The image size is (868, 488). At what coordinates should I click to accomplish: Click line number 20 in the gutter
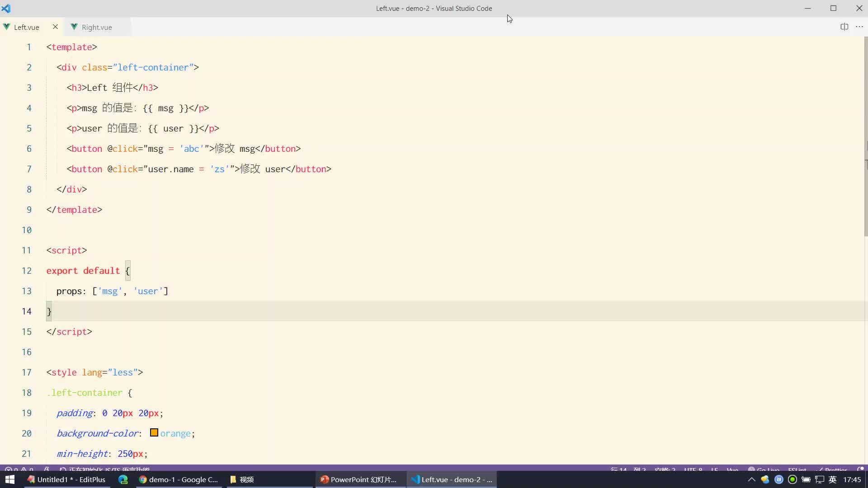coord(27,433)
